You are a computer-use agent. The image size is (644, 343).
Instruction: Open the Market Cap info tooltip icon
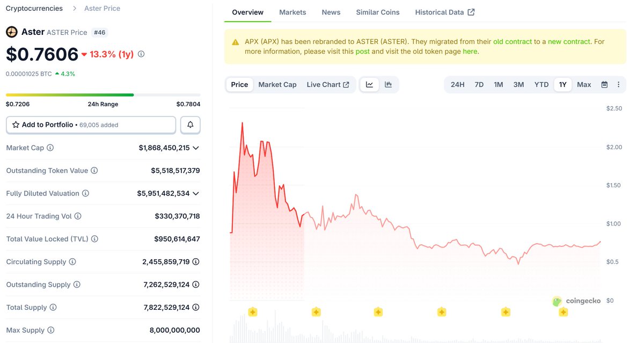pos(50,148)
